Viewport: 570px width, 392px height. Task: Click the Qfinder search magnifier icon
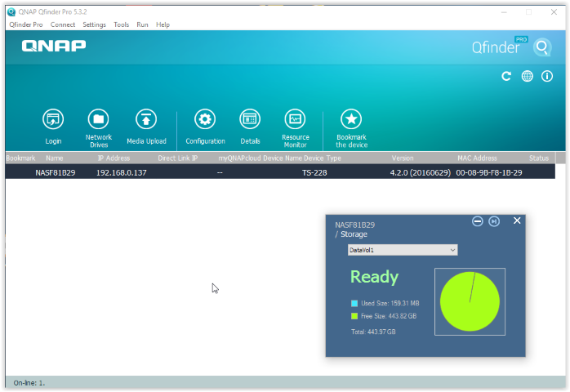[x=542, y=47]
